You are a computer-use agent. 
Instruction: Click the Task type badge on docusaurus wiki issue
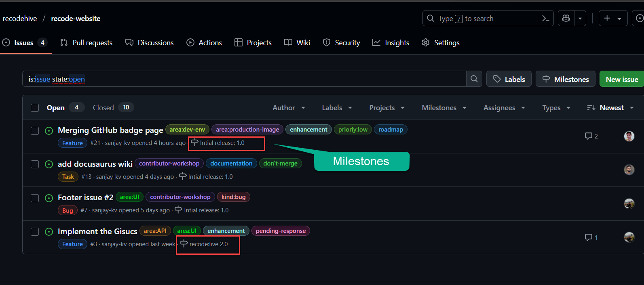(x=68, y=177)
